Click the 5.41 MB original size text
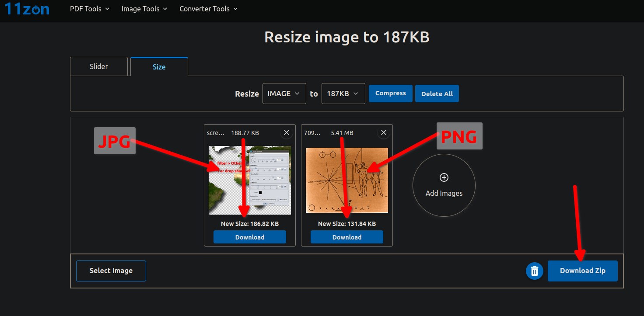The height and width of the screenshot is (316, 644). click(342, 133)
